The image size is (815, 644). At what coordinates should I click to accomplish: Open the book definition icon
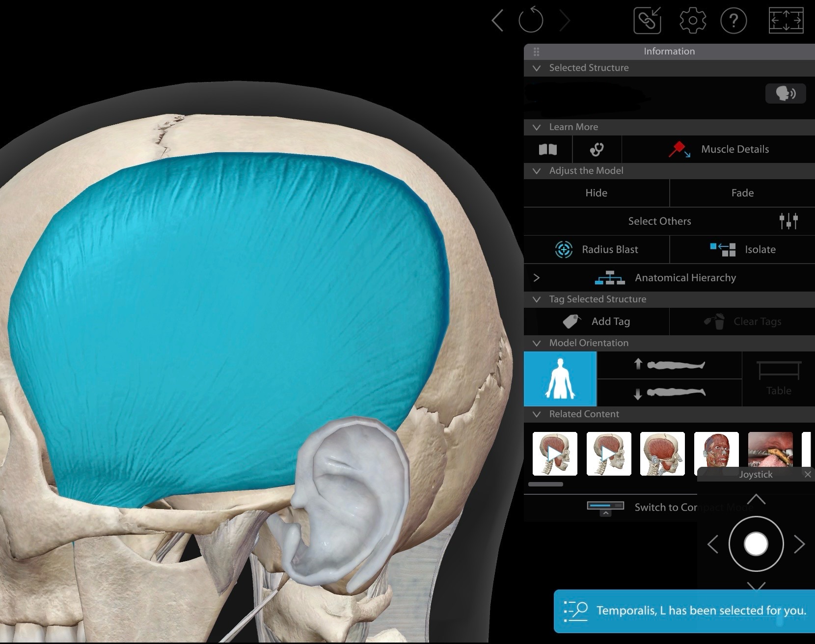548,149
